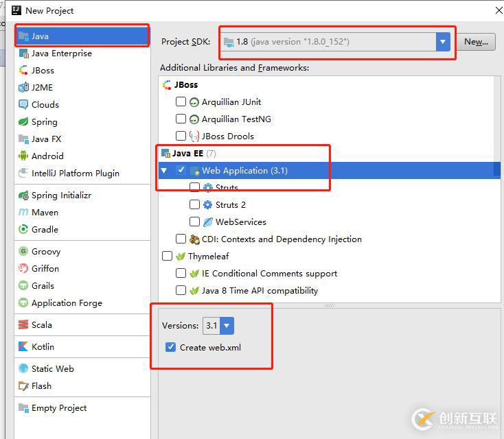The height and width of the screenshot is (439, 504).
Task: Select the Spring leaf icon
Action: click(x=23, y=121)
